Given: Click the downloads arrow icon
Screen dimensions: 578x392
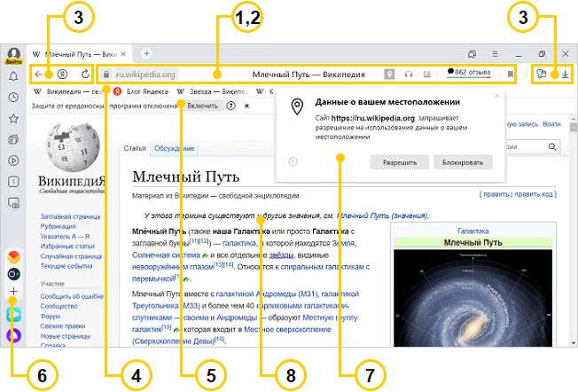Looking at the screenshot, I should tap(565, 74).
